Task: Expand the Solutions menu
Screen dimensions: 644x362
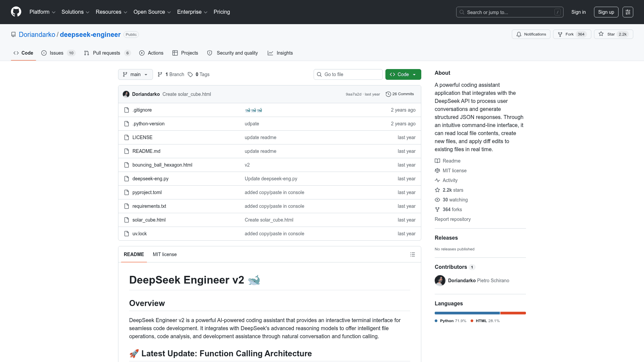Action: coord(75,12)
